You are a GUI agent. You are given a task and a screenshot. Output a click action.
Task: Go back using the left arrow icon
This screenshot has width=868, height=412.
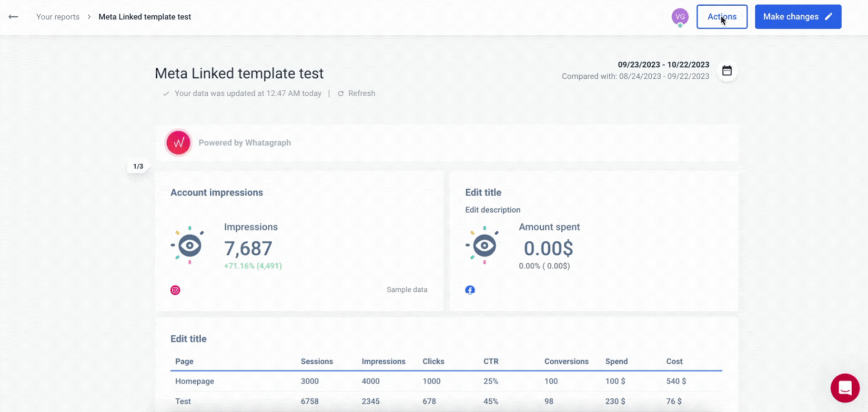(x=13, y=17)
